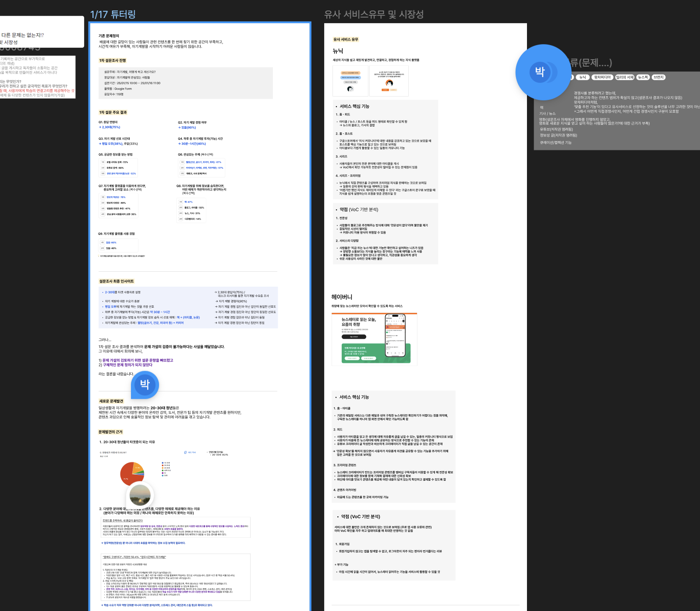Select the '1) 문제 가설의 검토하기 위한 설문 문항을 빠트렸고' line
Image resolution: width=700 pixels, height=611 pixels.
136,360
